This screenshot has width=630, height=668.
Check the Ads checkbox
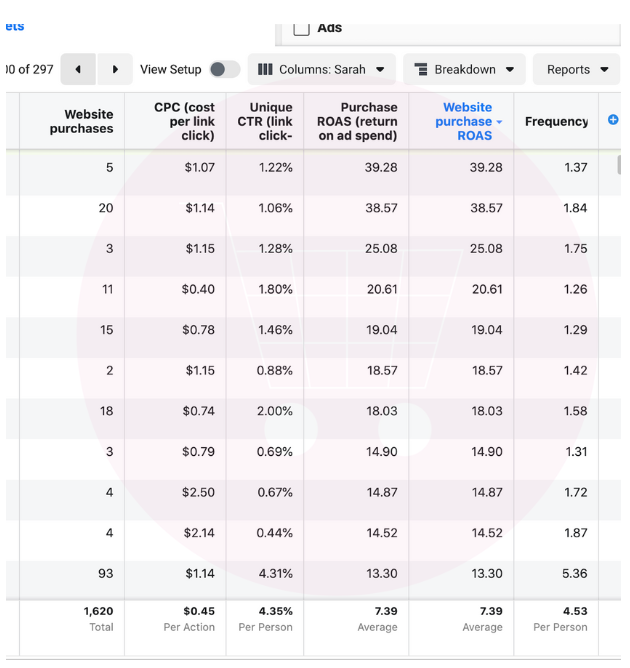click(x=301, y=29)
